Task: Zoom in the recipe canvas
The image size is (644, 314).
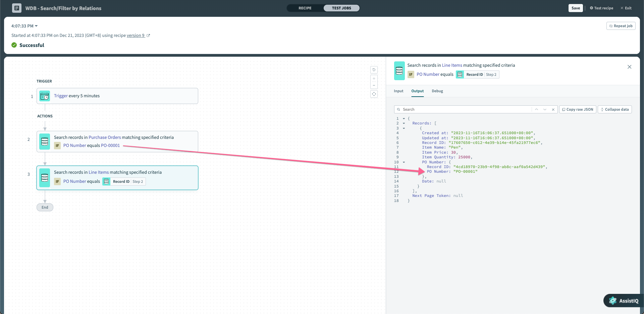Action: pyautogui.click(x=374, y=78)
